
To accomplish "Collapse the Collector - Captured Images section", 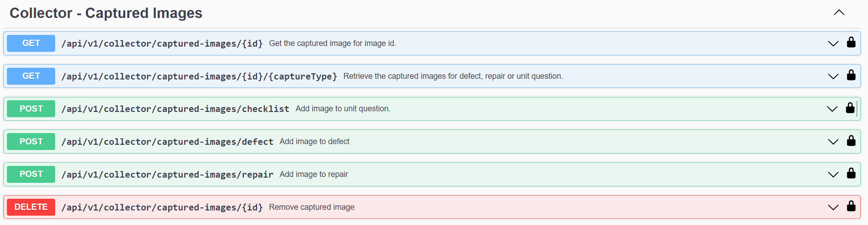I will tap(839, 13).
